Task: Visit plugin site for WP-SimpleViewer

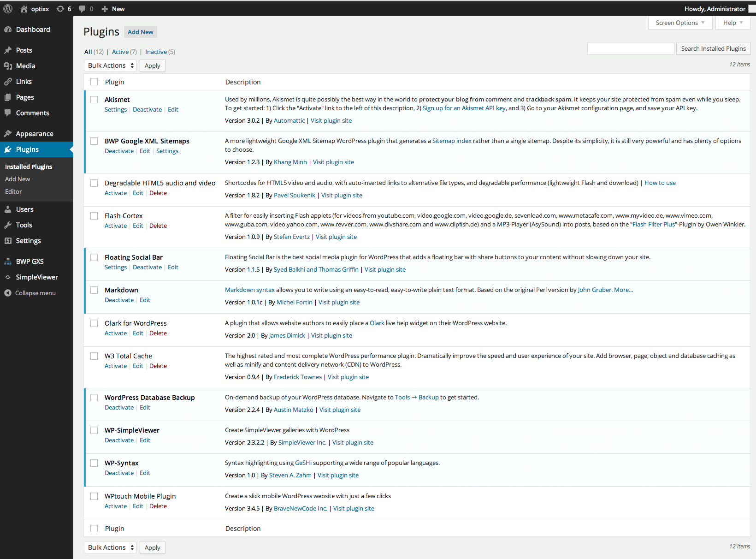Action: tap(353, 442)
